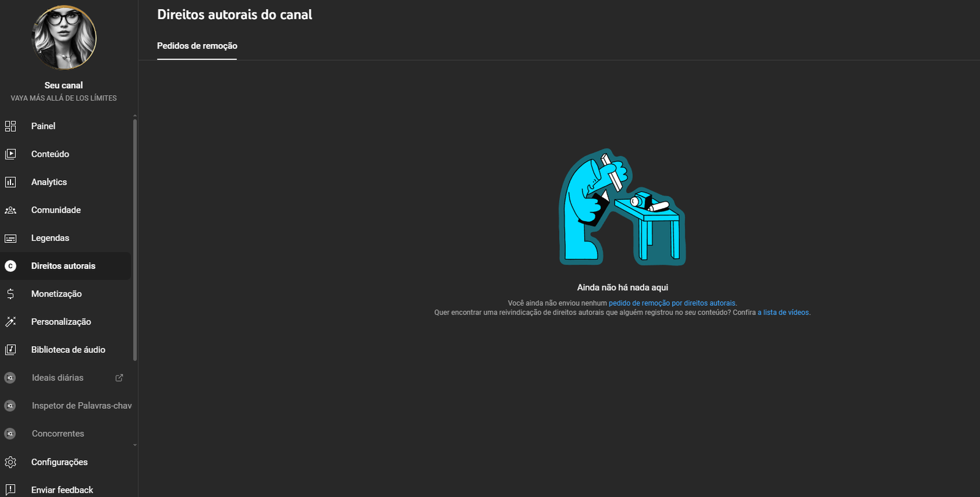Follow the pedido de remoção por direitos autorais link

point(672,303)
